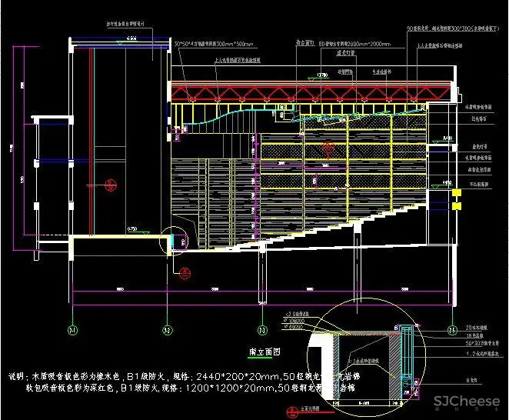Select the large yellow enlarged-detail circle outline
This screenshot has height=420, width=509.
(x=366, y=358)
